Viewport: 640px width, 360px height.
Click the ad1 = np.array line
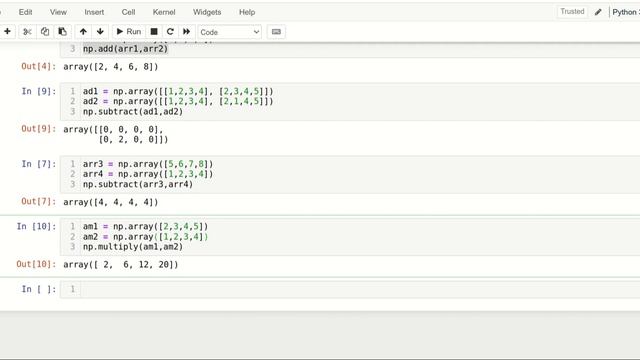pyautogui.click(x=178, y=91)
